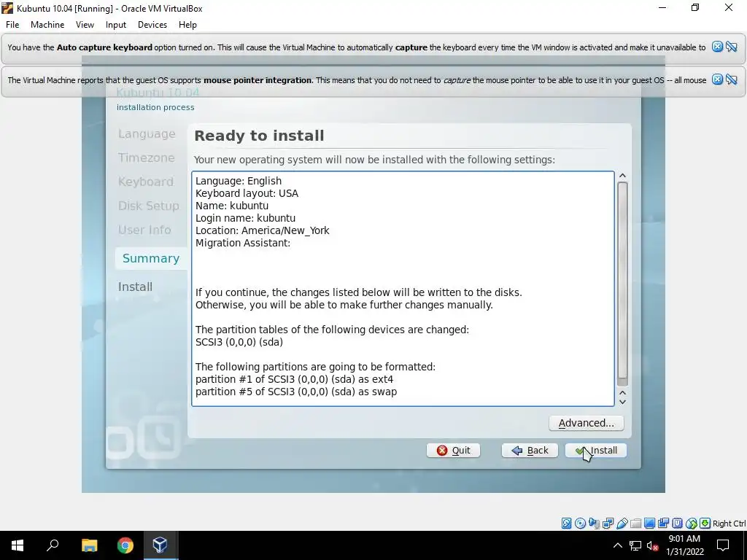The image size is (747, 560).
Task: Open the Devices menu
Action: point(152,25)
